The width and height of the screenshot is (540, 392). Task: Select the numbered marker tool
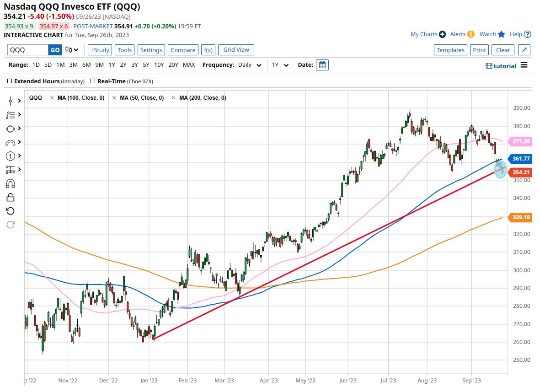[x=11, y=156]
